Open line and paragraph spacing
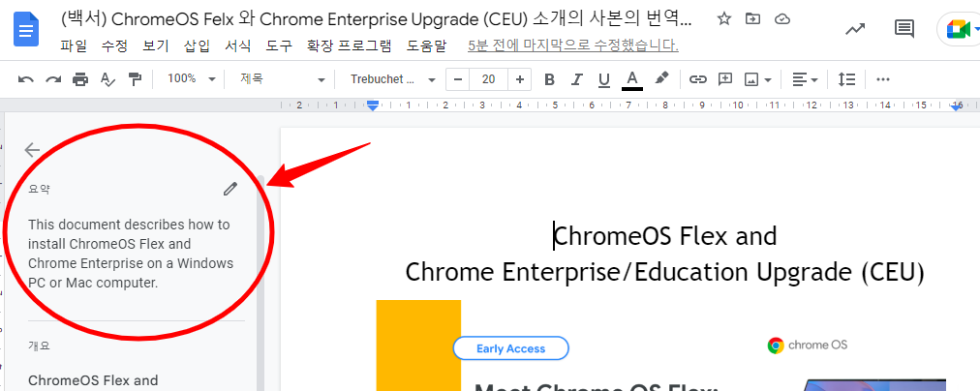 click(847, 79)
